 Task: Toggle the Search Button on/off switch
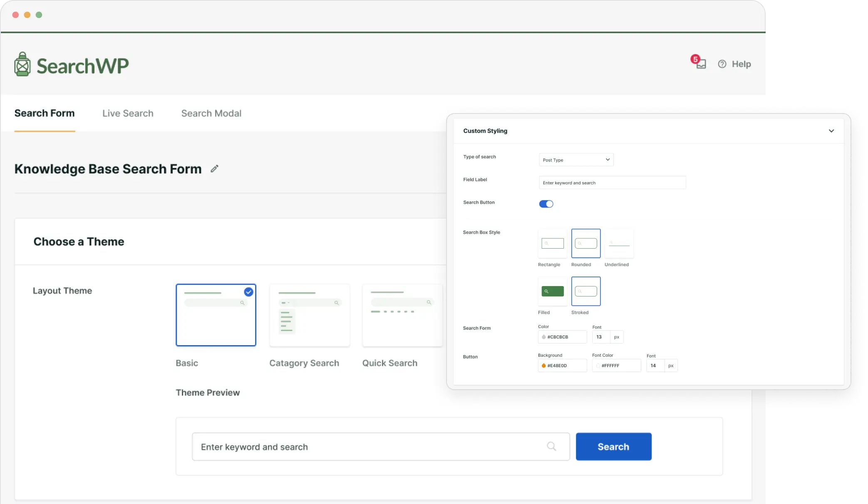[546, 203]
